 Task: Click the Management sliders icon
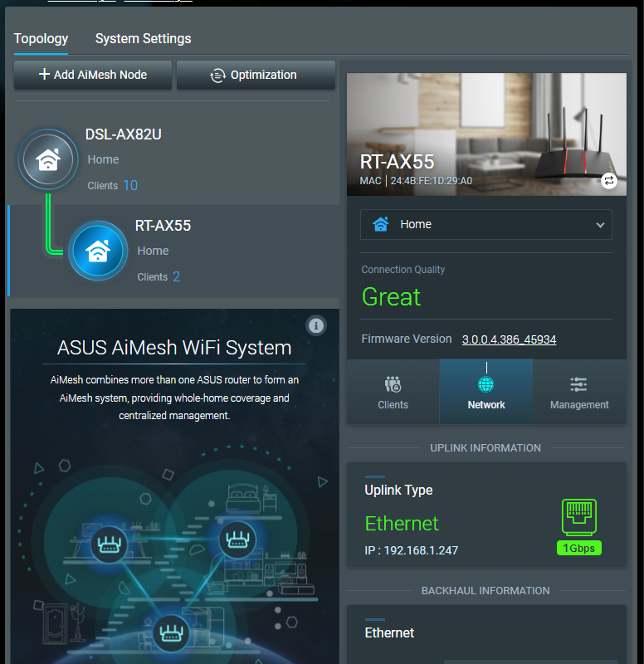578,384
